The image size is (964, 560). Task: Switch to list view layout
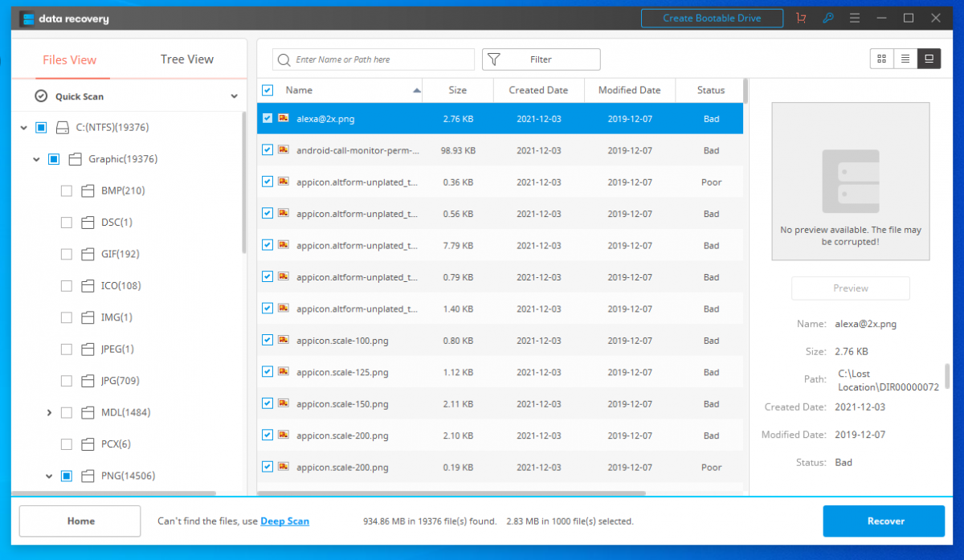905,59
